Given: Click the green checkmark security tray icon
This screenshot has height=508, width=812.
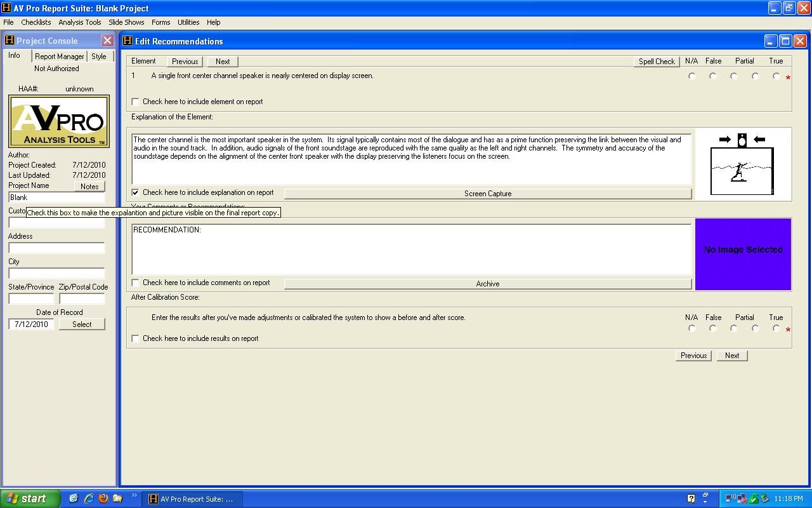Looking at the screenshot, I should [x=754, y=498].
